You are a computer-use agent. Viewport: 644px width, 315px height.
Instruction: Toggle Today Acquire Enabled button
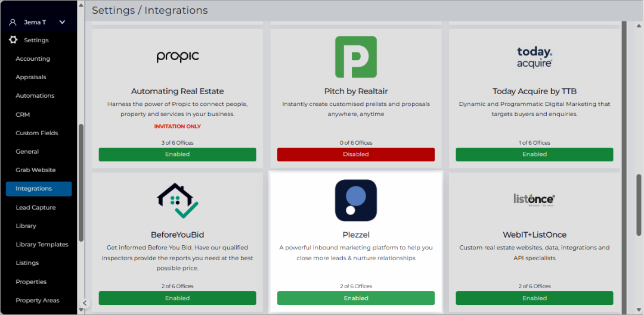[534, 155]
